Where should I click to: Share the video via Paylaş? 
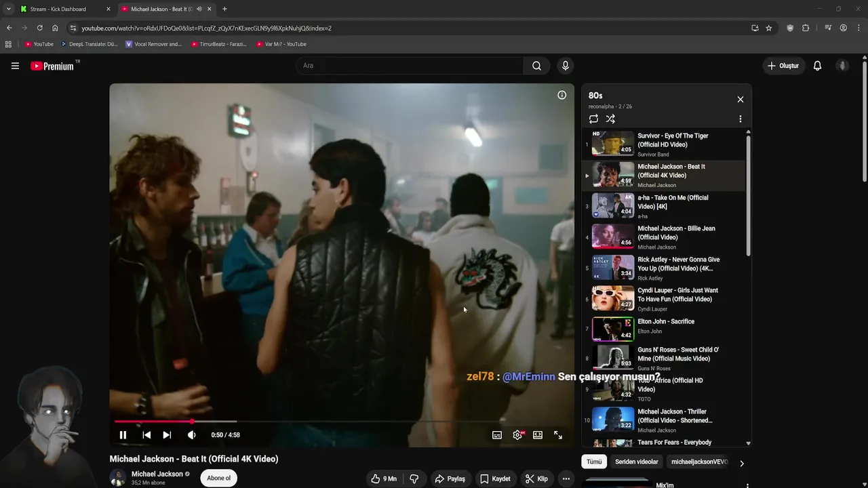(x=450, y=479)
